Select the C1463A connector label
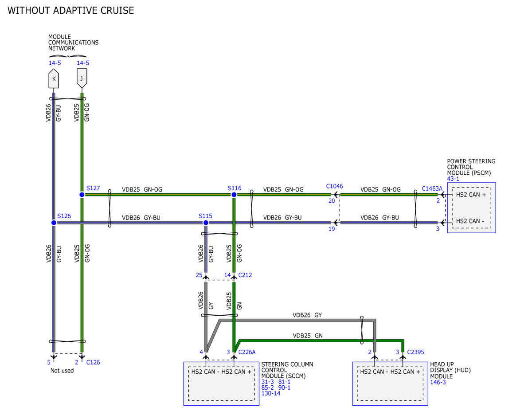 click(432, 188)
